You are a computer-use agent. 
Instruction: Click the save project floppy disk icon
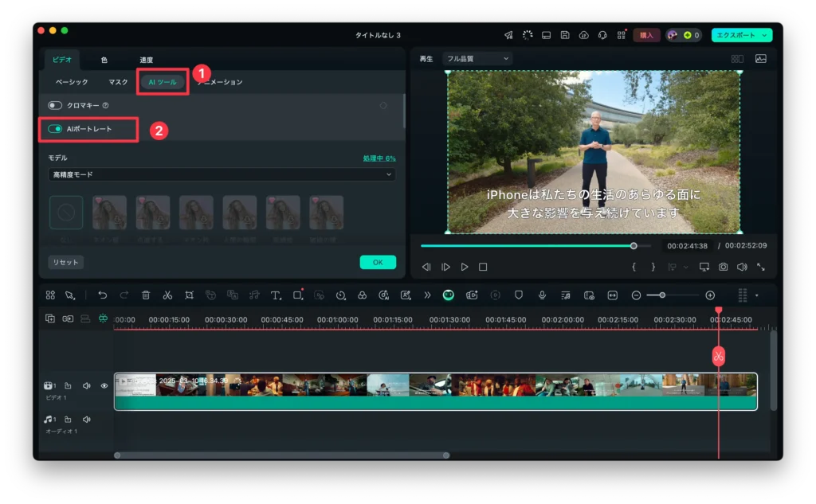pyautogui.click(x=565, y=35)
